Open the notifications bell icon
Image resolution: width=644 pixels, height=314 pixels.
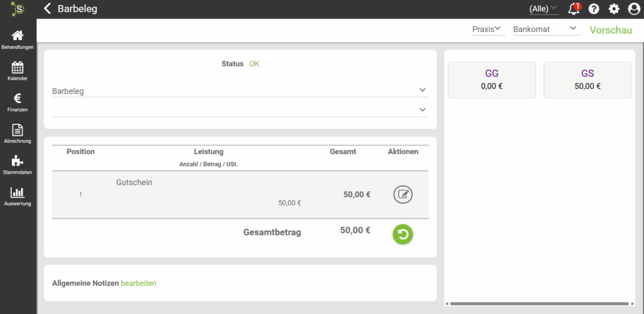574,9
